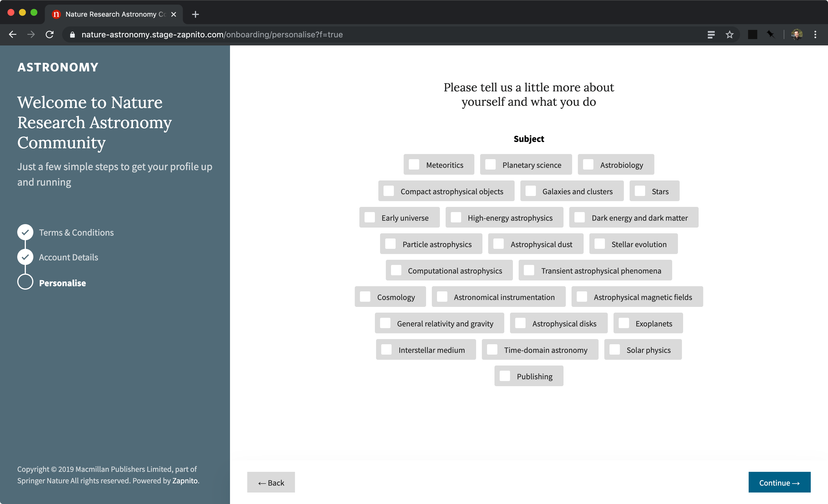Open Chrome three-dot menu
Viewport: 828px width, 504px height.
click(815, 34)
